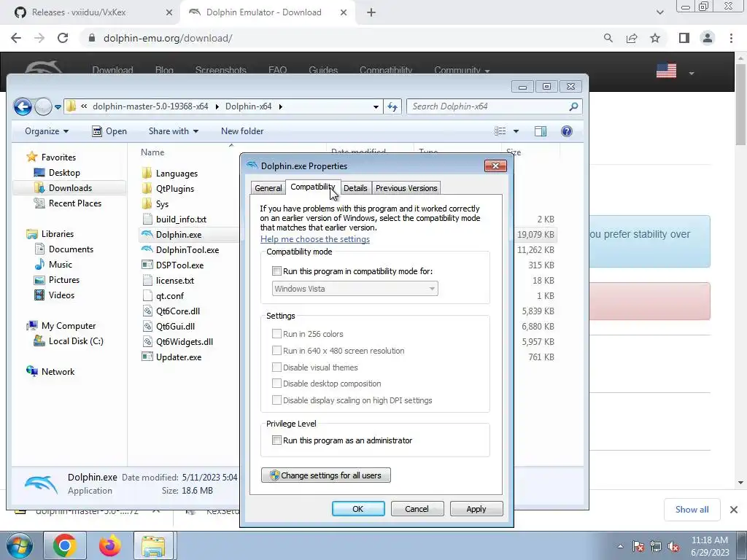Click the Chrome page vertical scrollbar thumb
The width and height of the screenshot is (747, 560).
741,104
